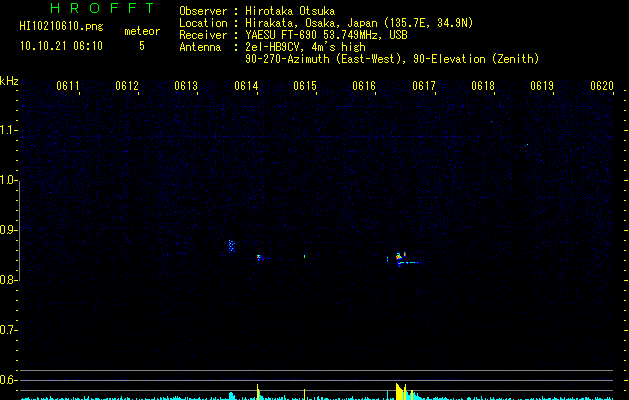The width and height of the screenshot is (629, 400).
Task: Click the 0611 time marker
Action: point(67,86)
